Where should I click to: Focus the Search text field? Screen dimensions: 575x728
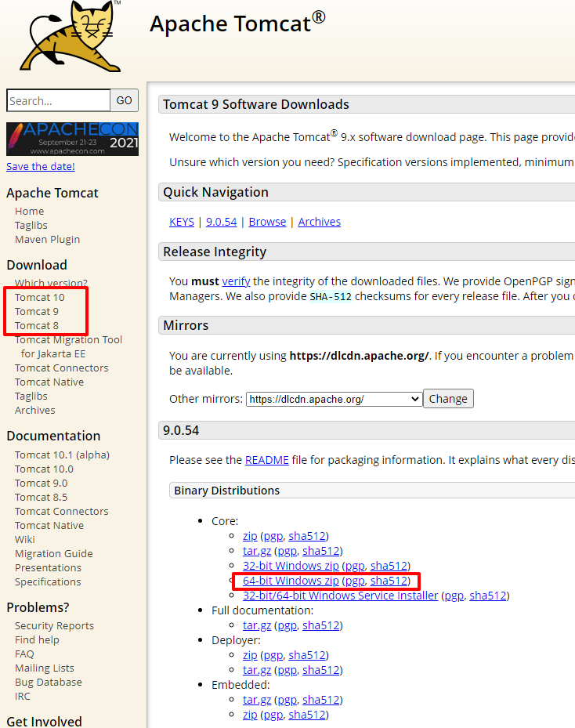59,101
